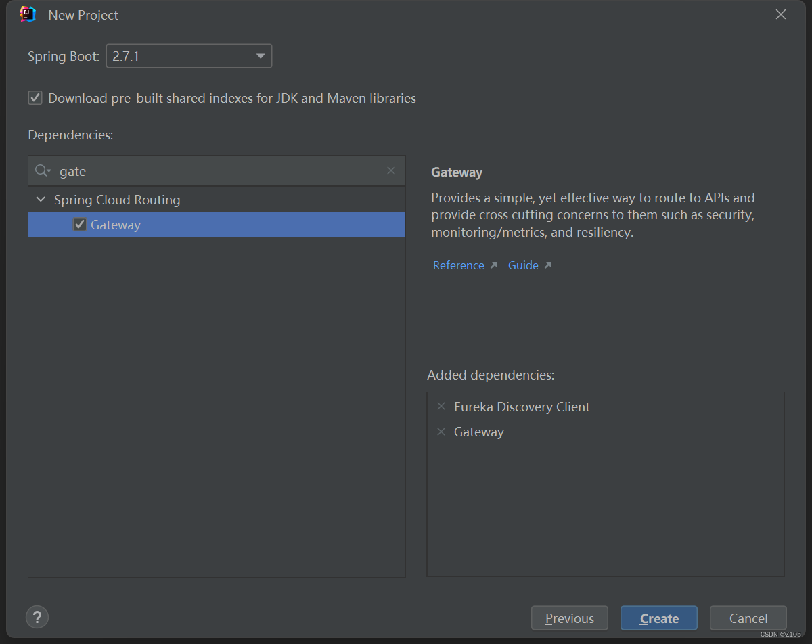The height and width of the screenshot is (644, 812).
Task: Click the Gateway description paragraph text
Action: point(593,215)
